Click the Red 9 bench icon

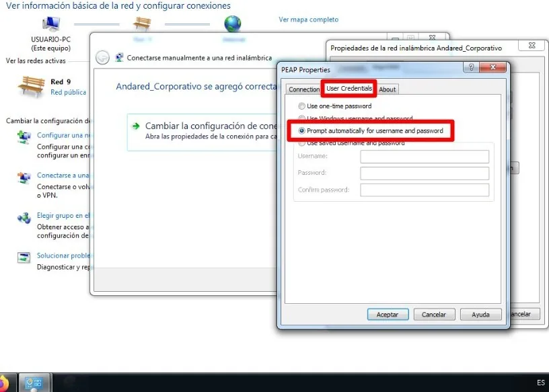[x=32, y=87]
